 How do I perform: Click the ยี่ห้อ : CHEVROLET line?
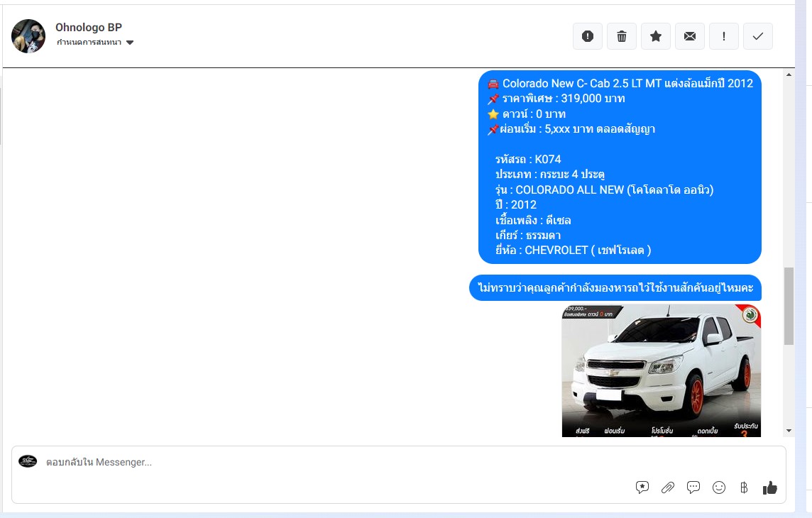click(574, 250)
